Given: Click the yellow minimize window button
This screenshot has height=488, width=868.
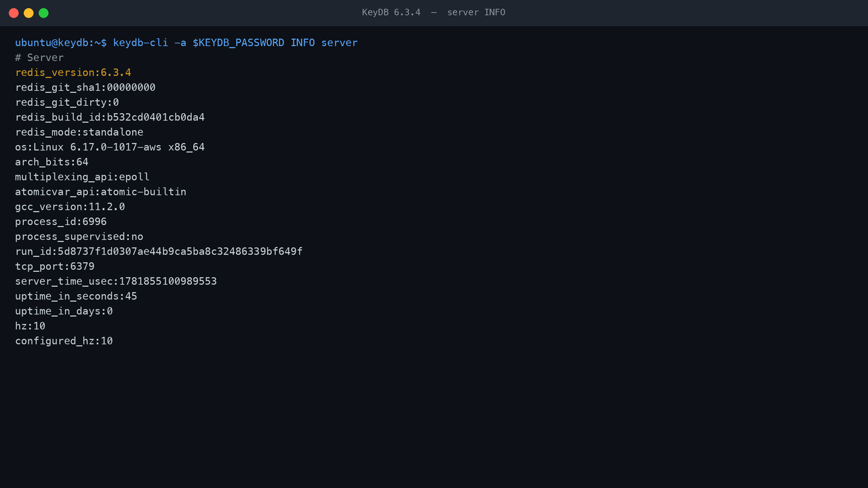Looking at the screenshot, I should [28, 13].
